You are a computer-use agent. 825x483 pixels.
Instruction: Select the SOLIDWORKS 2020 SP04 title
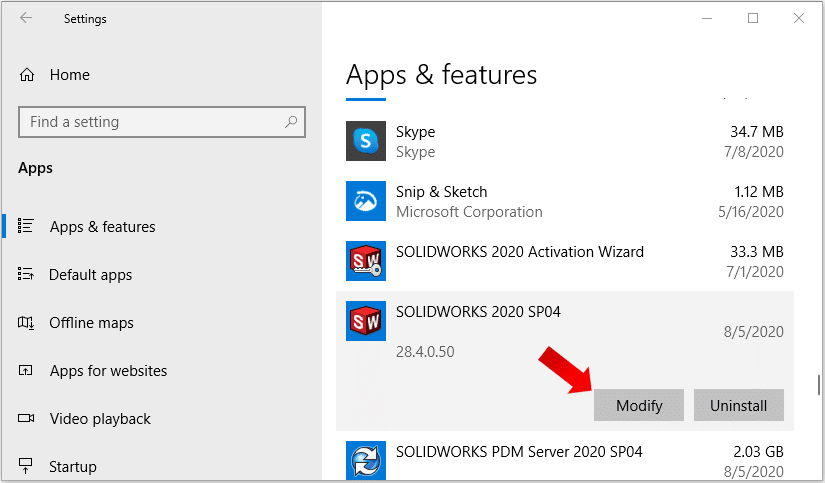pyautogui.click(x=478, y=311)
